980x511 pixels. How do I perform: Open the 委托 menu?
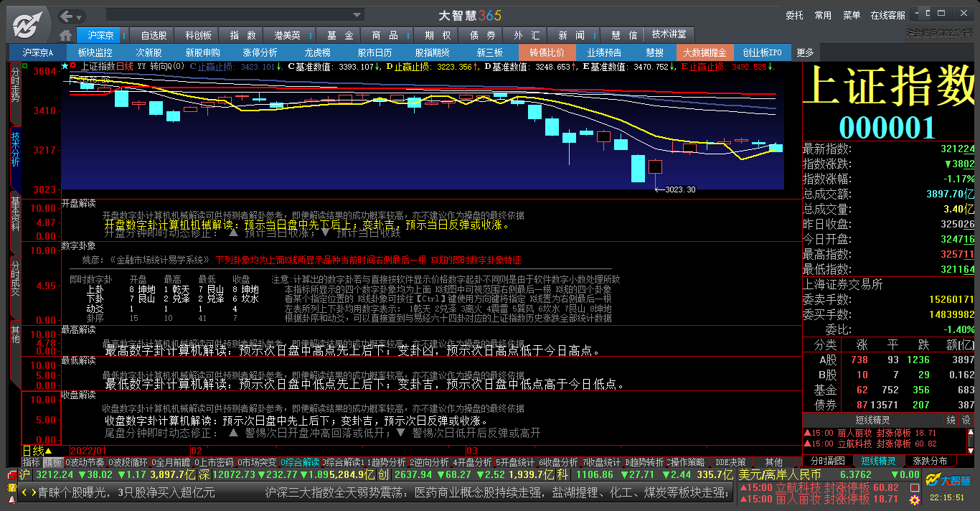coord(794,15)
